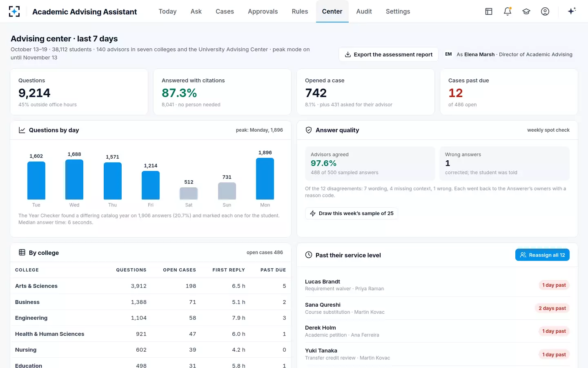Select the Center tab
This screenshot has width=588, height=368.
[332, 11]
